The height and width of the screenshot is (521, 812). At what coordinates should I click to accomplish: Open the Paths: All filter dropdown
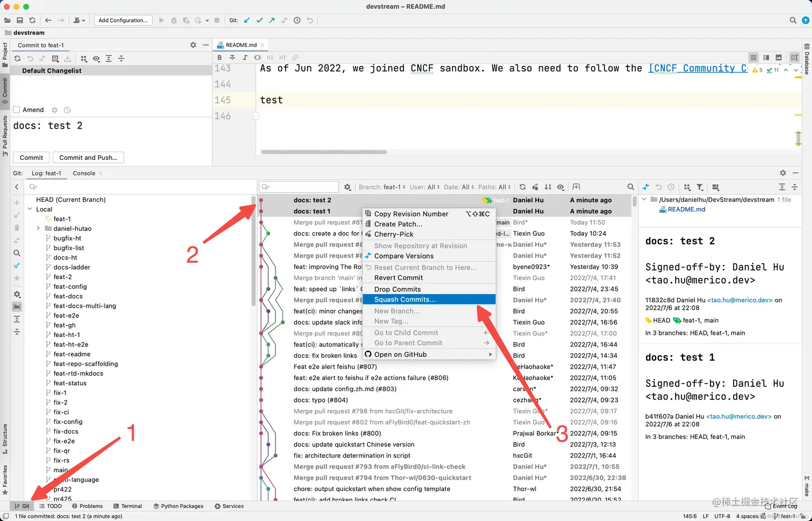pos(494,187)
